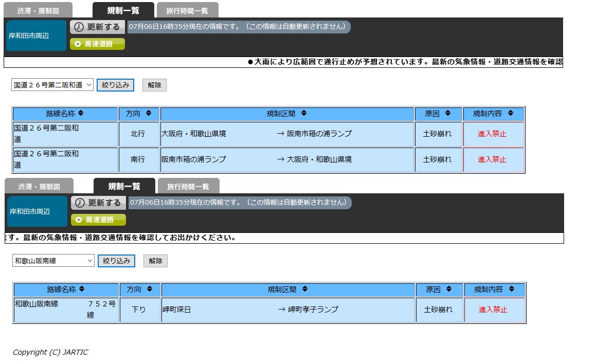This screenshot has height=364, width=596.
Task: Sort by 規制内容 in the 和歌山阪南線 table
Action: coord(513,289)
